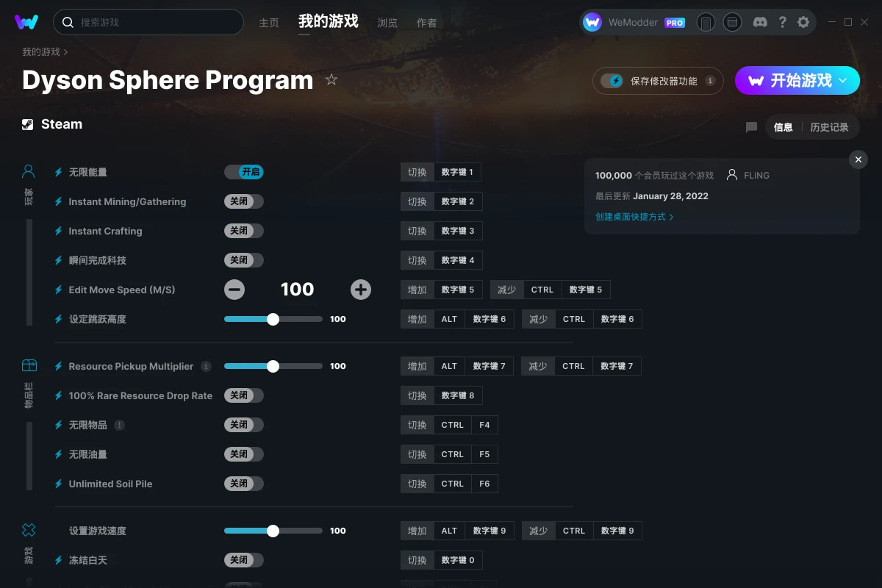This screenshot has height=588, width=882.
Task: Turn off the 无限能量 toggle
Action: (244, 172)
